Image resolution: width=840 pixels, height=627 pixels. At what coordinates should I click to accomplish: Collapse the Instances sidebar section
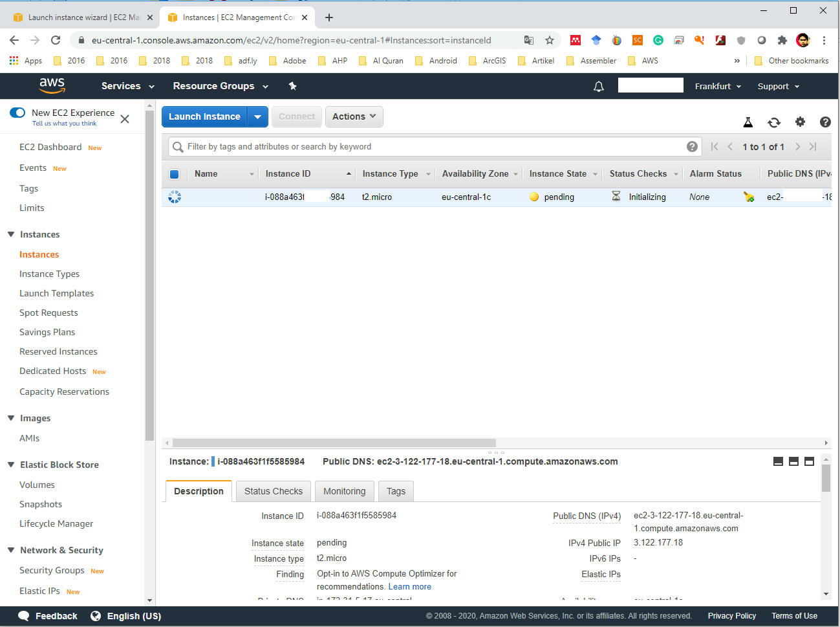point(11,234)
